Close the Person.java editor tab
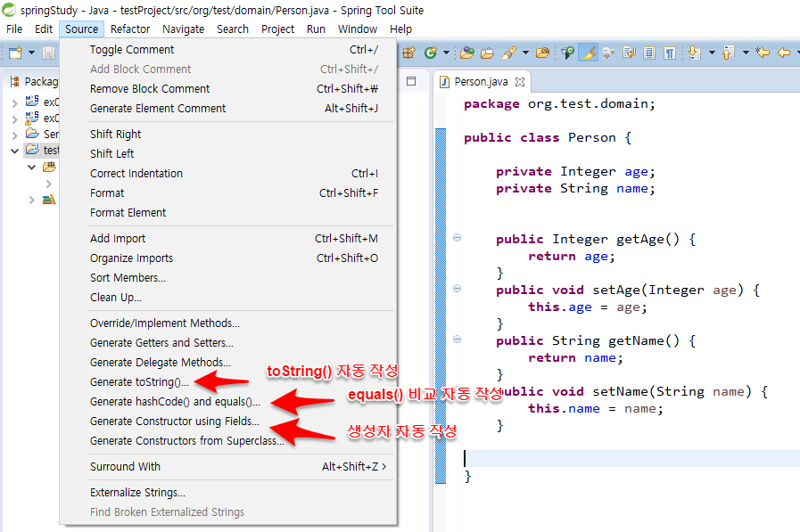Viewport: 800px width, 532px height. click(520, 81)
